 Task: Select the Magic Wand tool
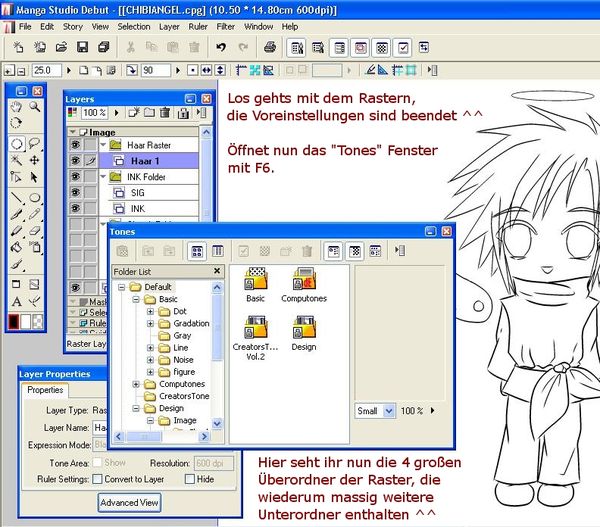click(16, 160)
